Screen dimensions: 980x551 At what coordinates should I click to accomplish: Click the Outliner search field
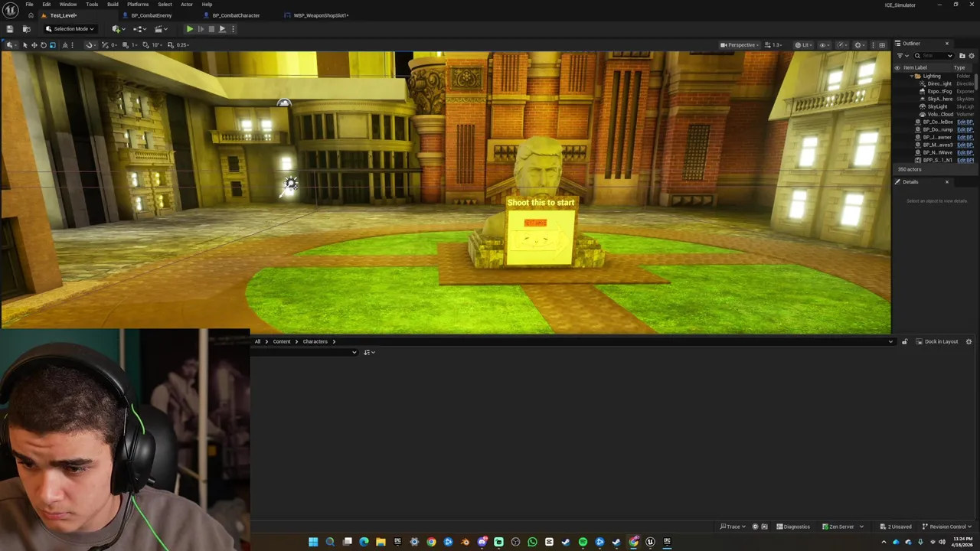point(935,56)
